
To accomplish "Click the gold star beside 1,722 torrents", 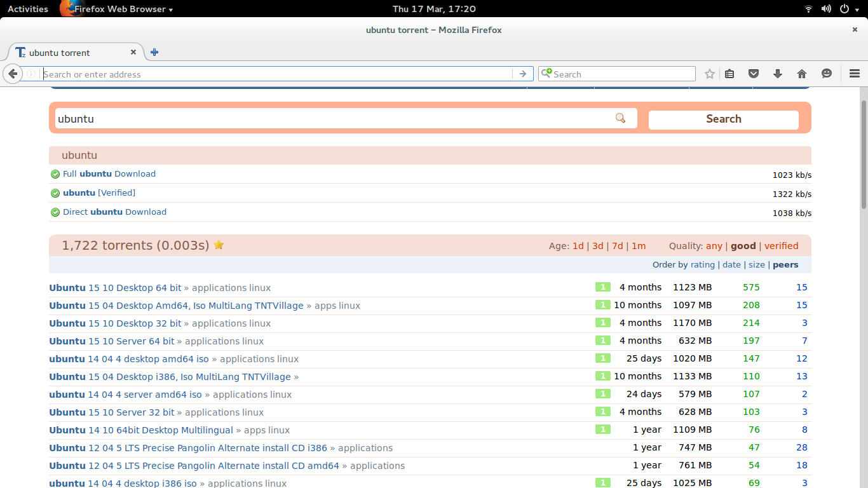I will point(219,245).
